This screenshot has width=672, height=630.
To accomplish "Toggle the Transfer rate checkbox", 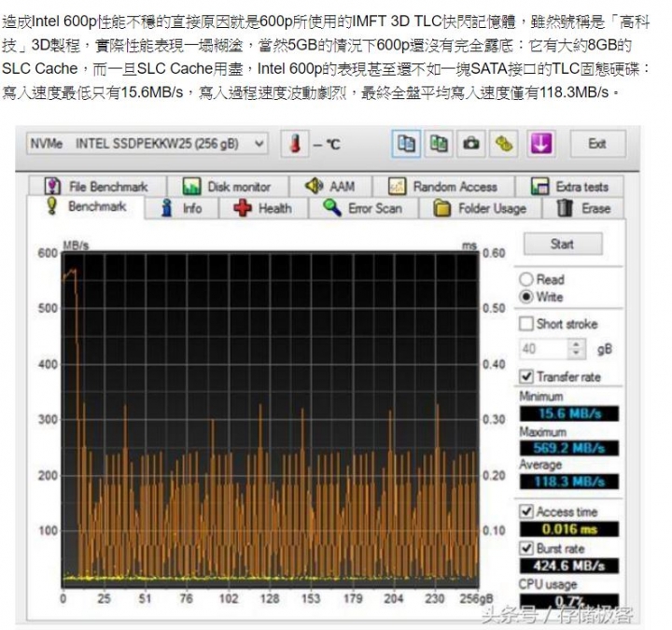I will tap(526, 377).
